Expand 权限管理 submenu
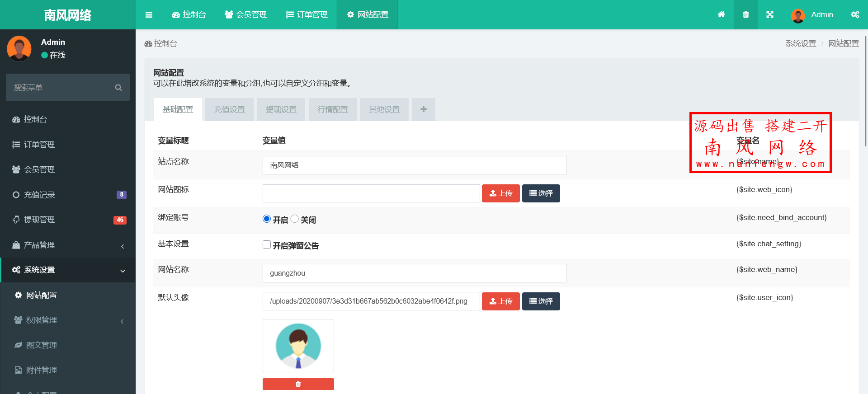This screenshot has height=394, width=868. click(x=68, y=320)
